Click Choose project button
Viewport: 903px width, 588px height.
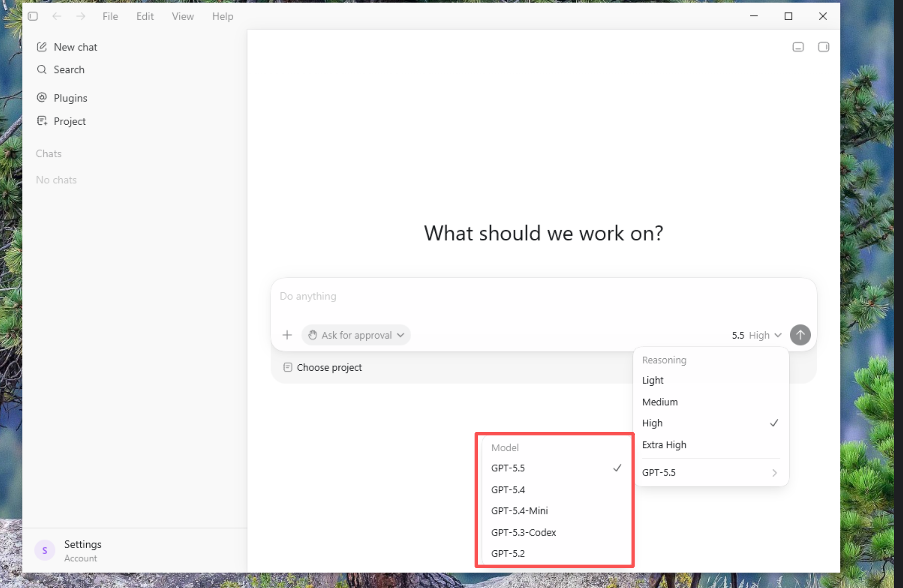[x=322, y=367]
